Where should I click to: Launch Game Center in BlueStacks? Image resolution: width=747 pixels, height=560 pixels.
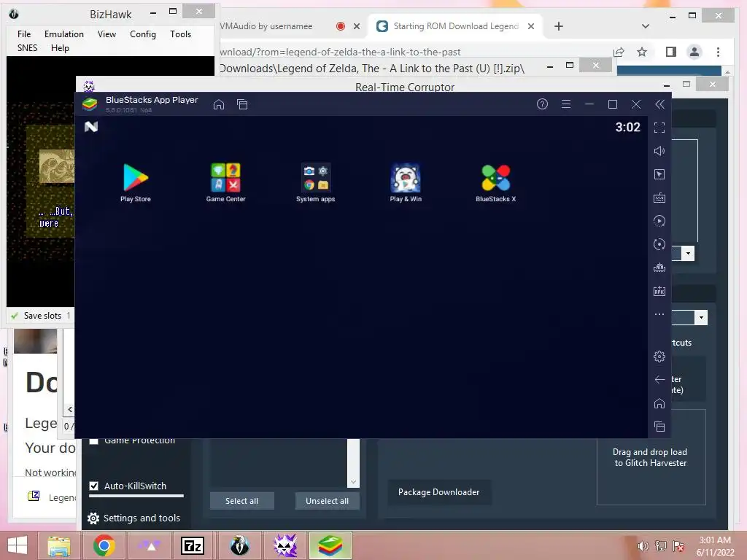point(226,183)
